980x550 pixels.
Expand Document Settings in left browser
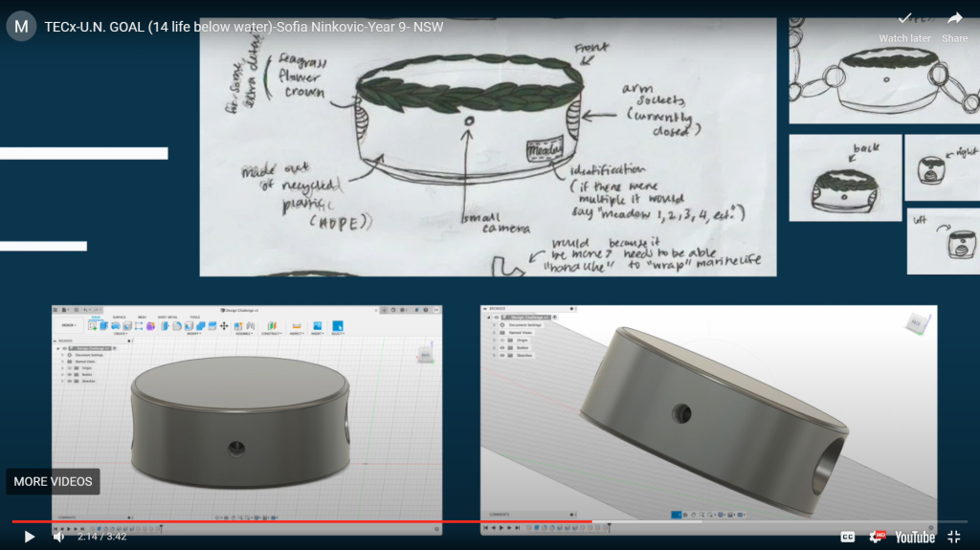point(62,355)
